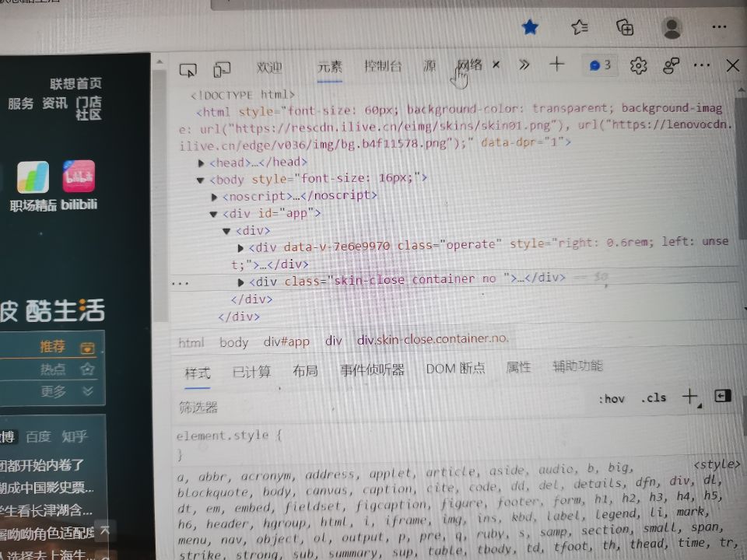Expand the div class="operate" node
The width and height of the screenshot is (747, 560).
tap(240, 248)
